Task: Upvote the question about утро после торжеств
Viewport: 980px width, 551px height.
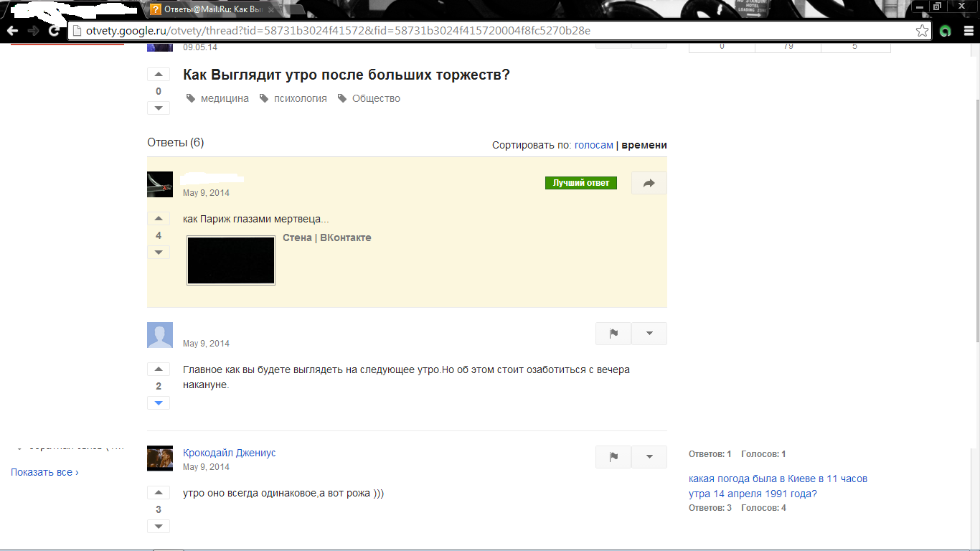Action: point(159,75)
